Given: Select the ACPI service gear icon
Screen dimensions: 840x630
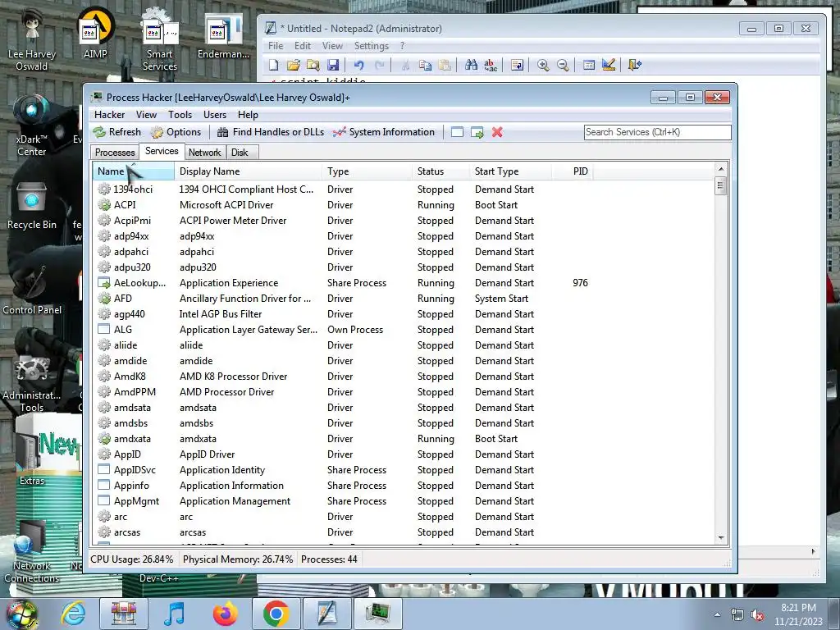Looking at the screenshot, I should 104,204.
